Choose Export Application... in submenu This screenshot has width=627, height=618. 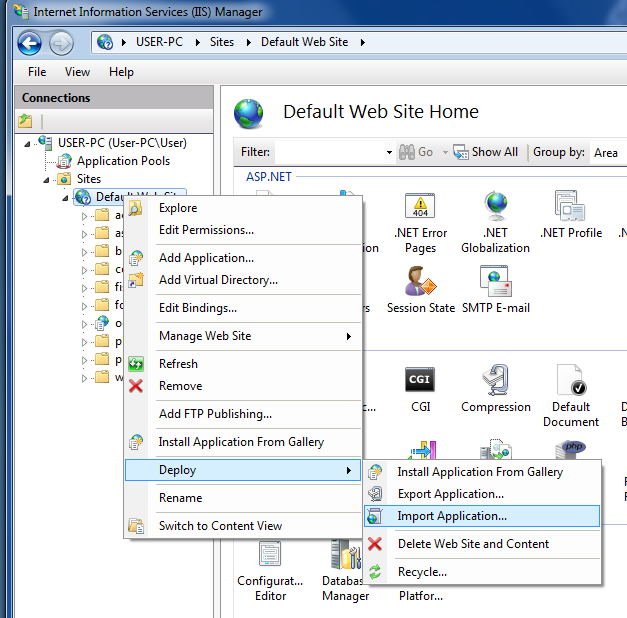tap(450, 494)
